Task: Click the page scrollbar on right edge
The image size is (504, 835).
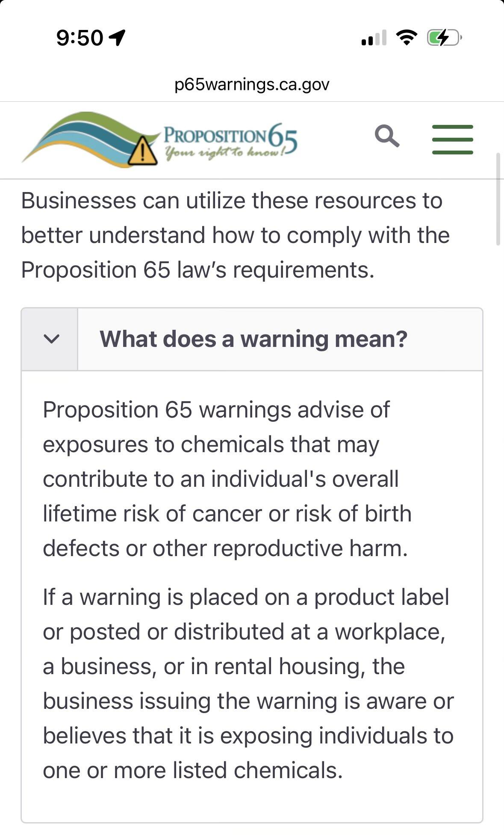Action: (498, 199)
